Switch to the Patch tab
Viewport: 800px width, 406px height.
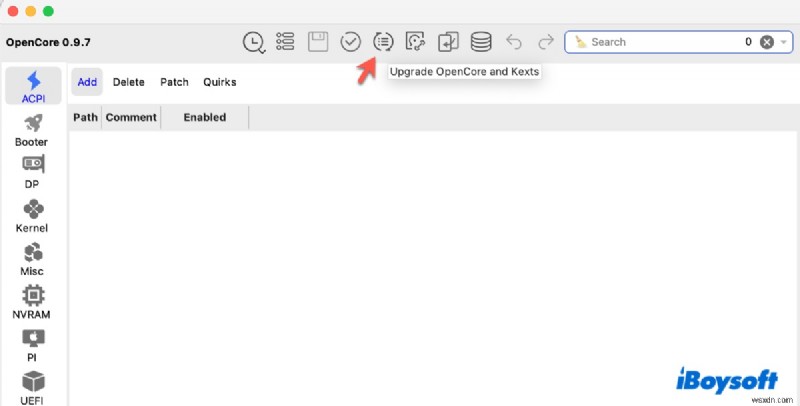pos(174,82)
